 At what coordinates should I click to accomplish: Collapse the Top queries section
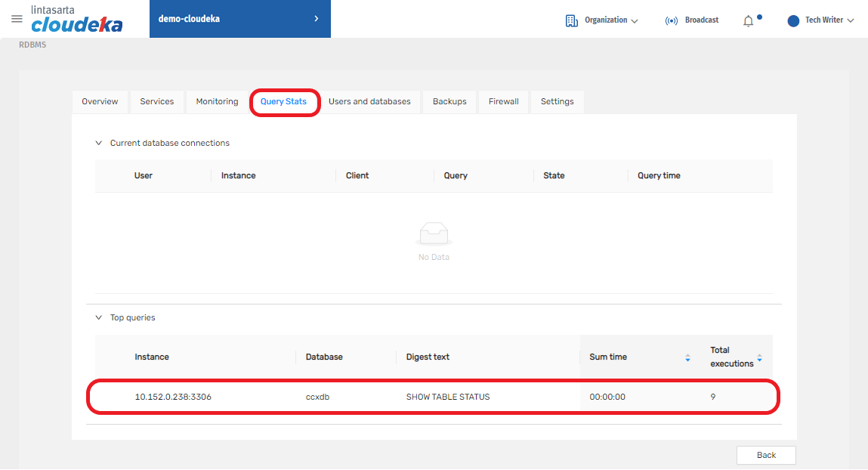pos(98,317)
